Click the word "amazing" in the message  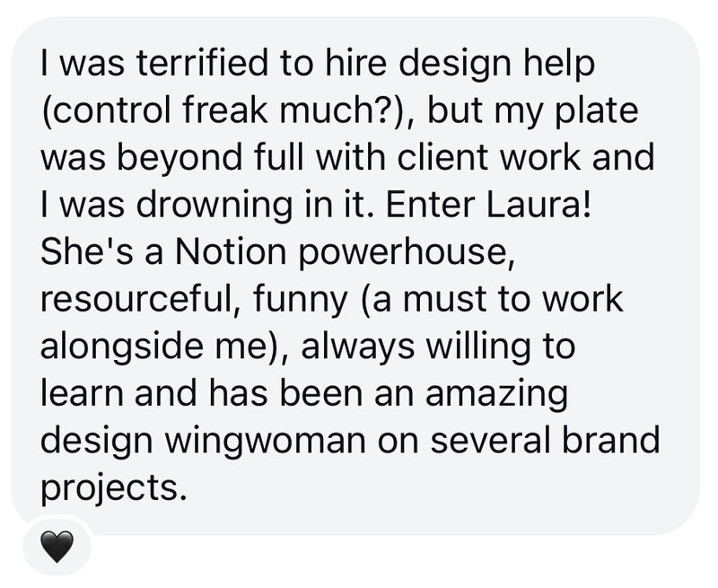497,395
